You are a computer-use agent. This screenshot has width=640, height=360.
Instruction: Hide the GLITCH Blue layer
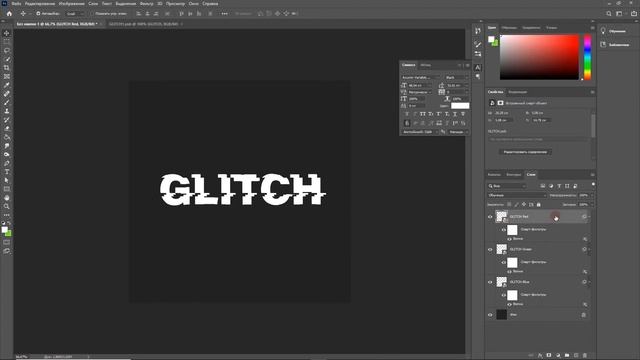(x=490, y=282)
